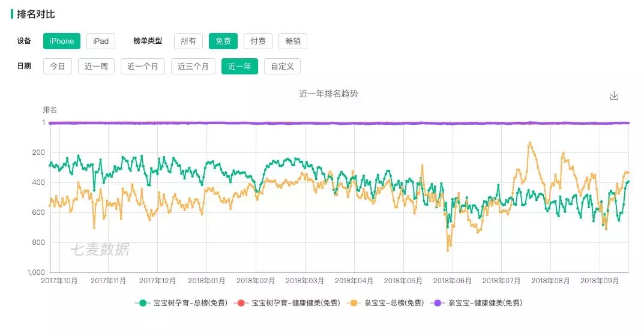Toggle the purple 亲宝宝-健康健美(免费) legend marker
Image resolution: width=644 pixels, height=333 pixels.
[x=438, y=303]
